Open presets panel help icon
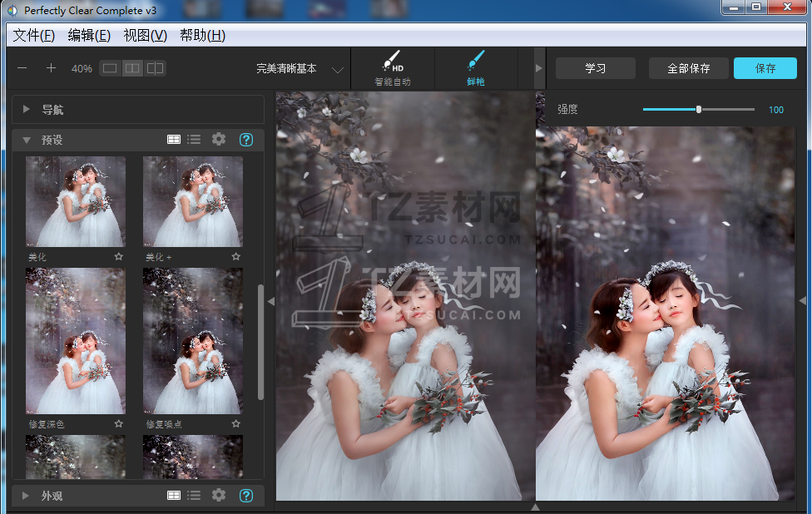 (246, 139)
